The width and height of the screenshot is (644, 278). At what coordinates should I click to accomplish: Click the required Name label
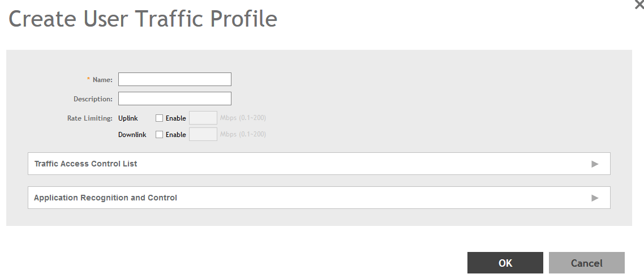click(x=102, y=80)
